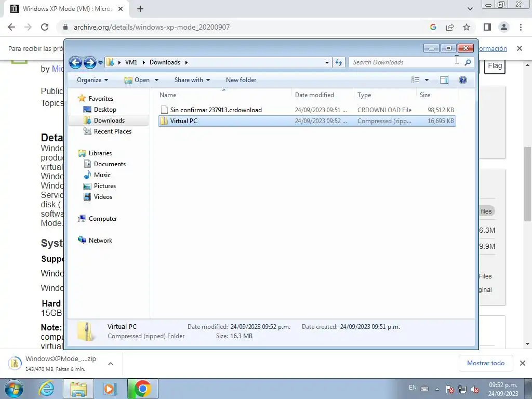Open the Documents library

tap(110, 164)
